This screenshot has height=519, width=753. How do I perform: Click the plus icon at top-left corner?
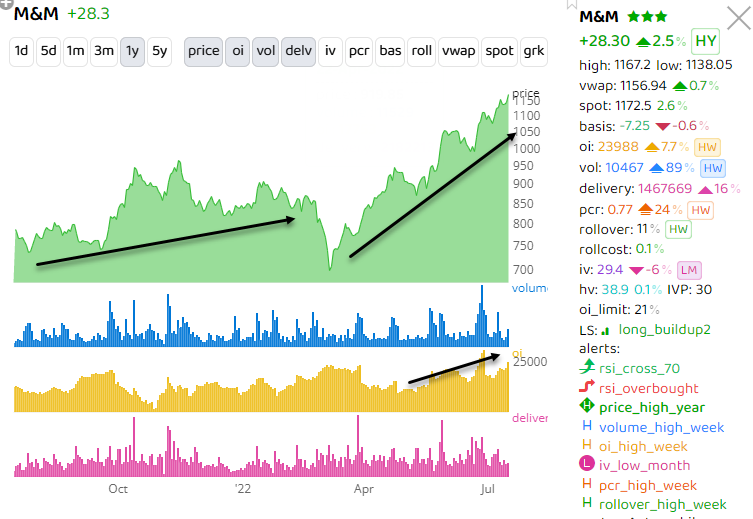tap(6, 3)
